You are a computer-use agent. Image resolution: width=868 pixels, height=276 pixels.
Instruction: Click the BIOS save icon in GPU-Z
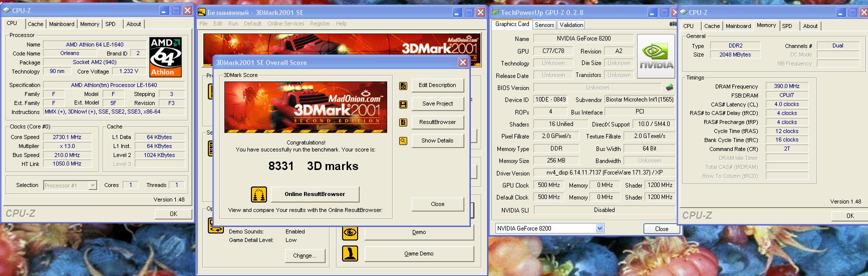(x=670, y=87)
